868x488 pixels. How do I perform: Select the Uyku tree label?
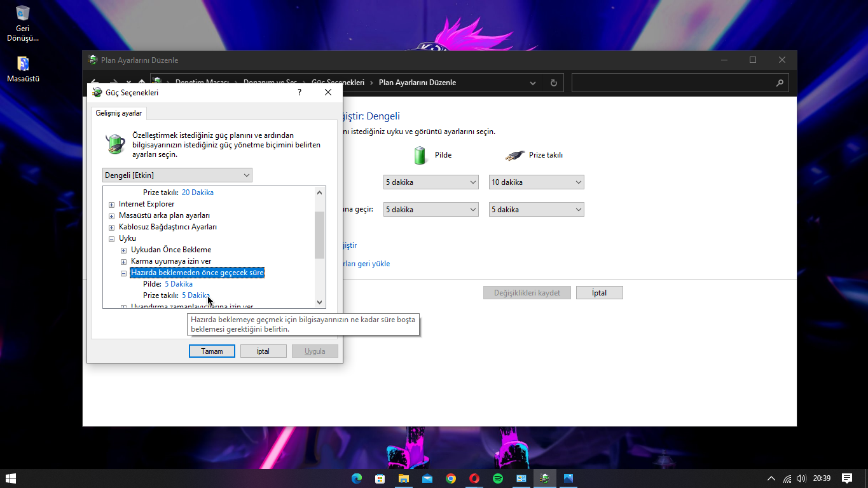click(x=127, y=238)
